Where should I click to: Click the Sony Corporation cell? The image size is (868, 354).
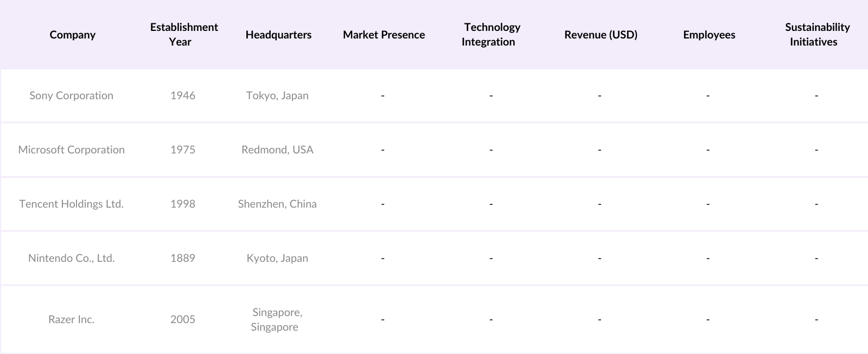pos(71,95)
